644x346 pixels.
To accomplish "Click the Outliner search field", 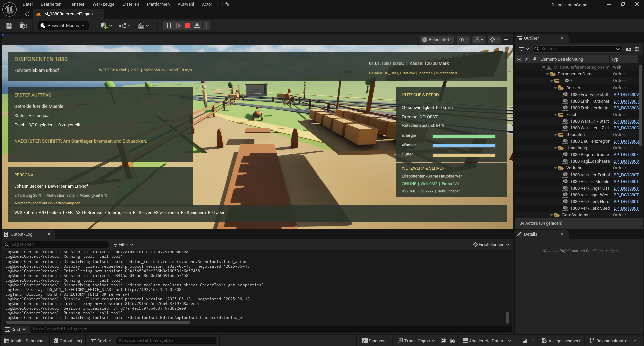I will (577, 49).
